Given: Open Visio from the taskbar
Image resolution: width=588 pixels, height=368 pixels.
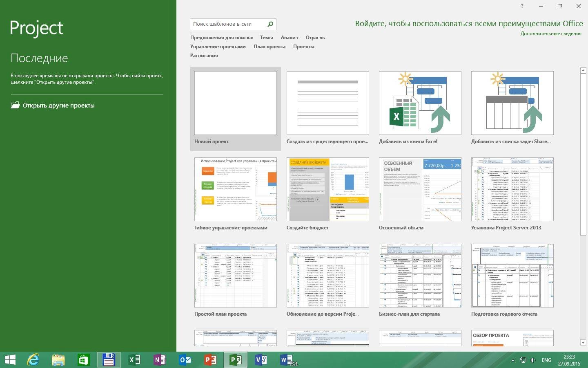Looking at the screenshot, I should tap(261, 360).
